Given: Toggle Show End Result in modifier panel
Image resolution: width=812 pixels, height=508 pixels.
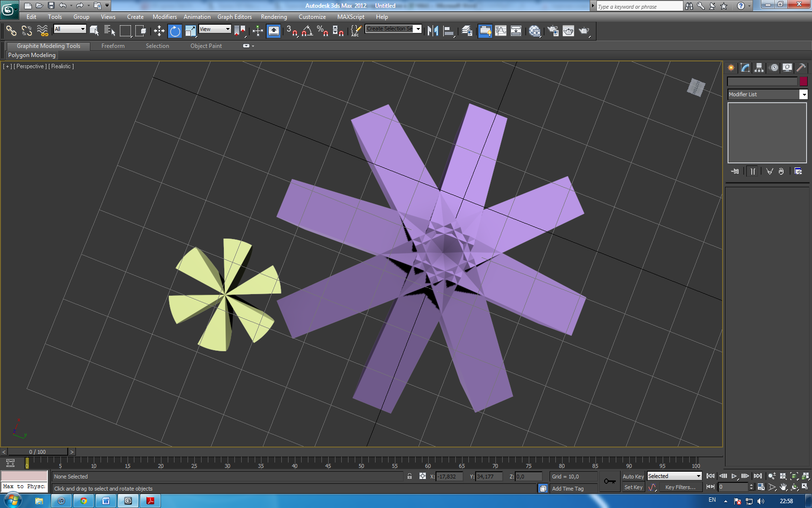Looking at the screenshot, I should tap(753, 171).
